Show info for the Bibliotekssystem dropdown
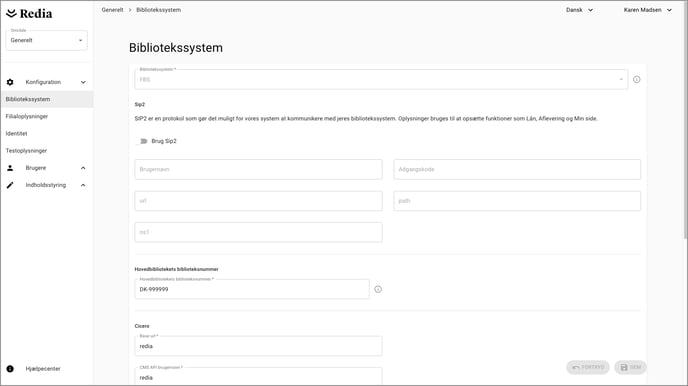Screen dimensions: 688x386 coord(637,79)
